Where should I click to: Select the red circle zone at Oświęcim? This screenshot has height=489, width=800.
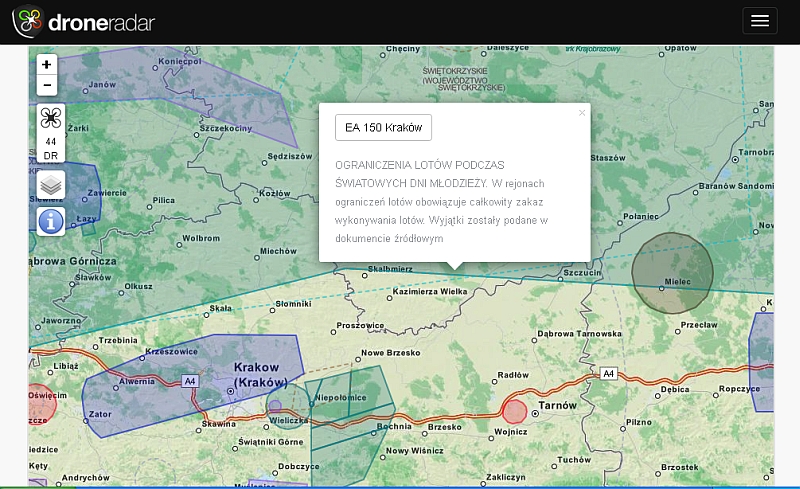pos(41,404)
